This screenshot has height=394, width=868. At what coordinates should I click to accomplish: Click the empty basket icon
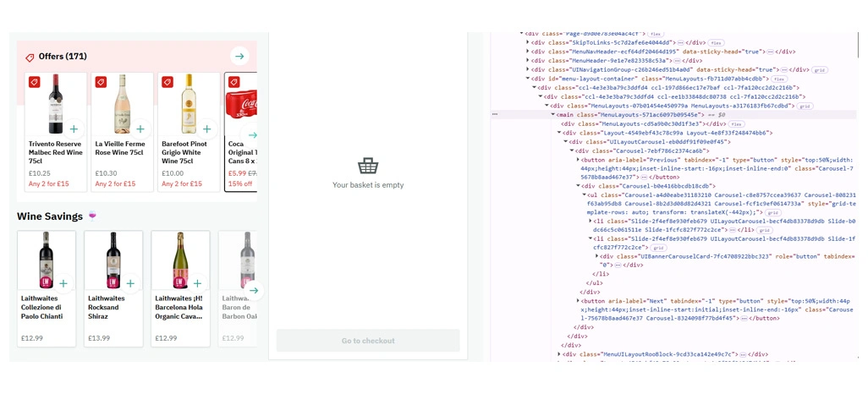[367, 166]
